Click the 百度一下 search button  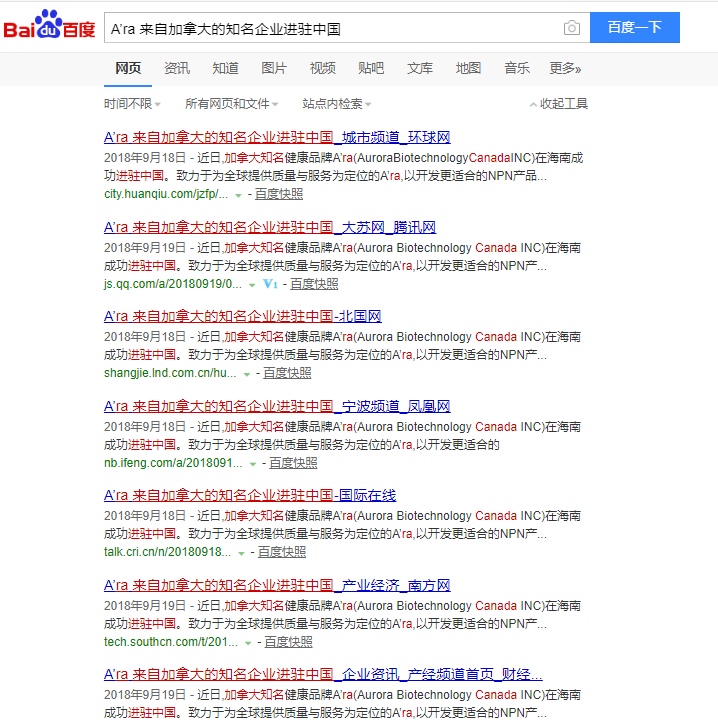click(x=635, y=28)
